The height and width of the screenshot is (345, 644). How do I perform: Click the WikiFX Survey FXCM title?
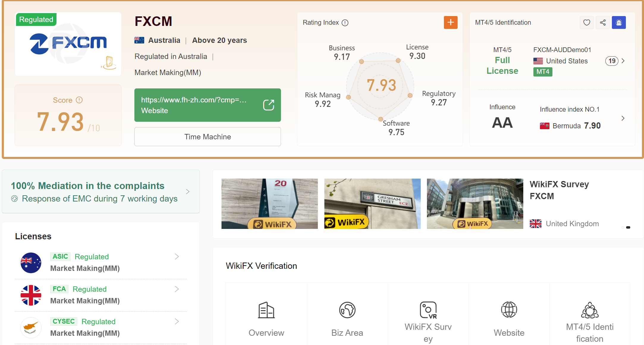pyautogui.click(x=559, y=190)
